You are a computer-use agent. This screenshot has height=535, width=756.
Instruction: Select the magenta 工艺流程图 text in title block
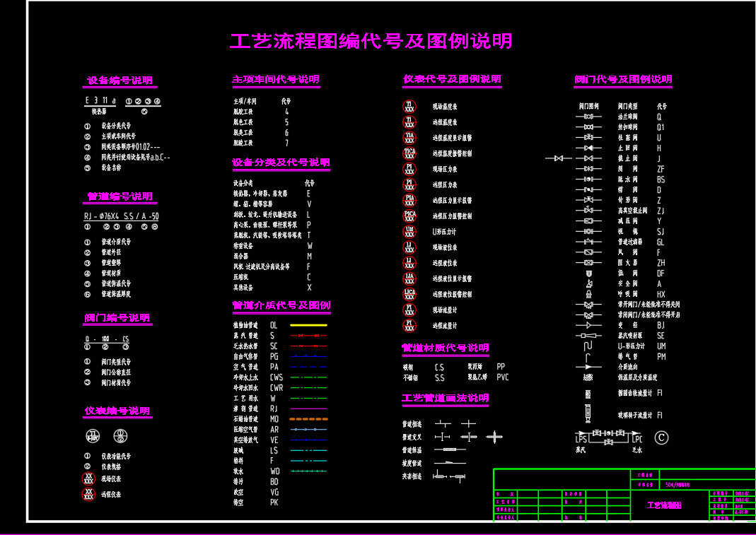coord(664,505)
